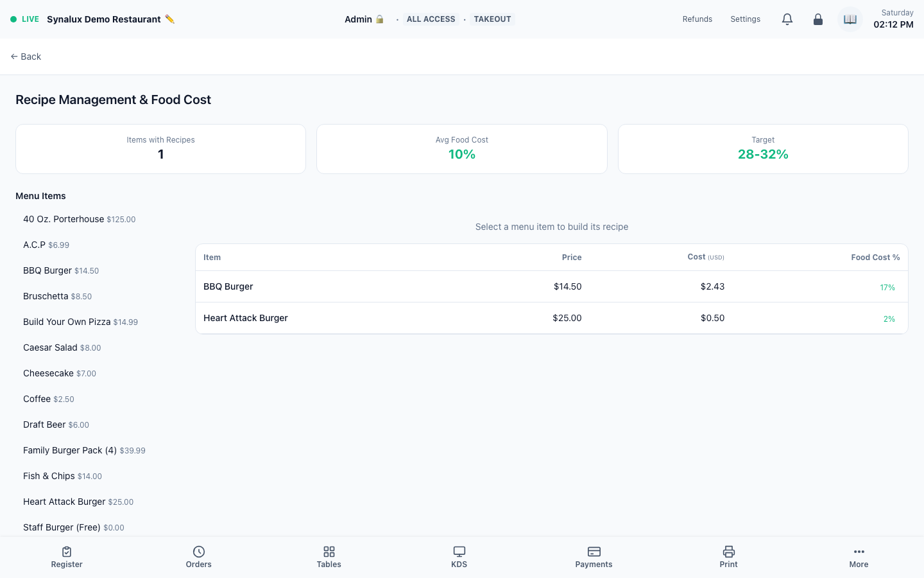The image size is (924, 578).
Task: Click the TAKEOUT mode badge
Action: (493, 19)
